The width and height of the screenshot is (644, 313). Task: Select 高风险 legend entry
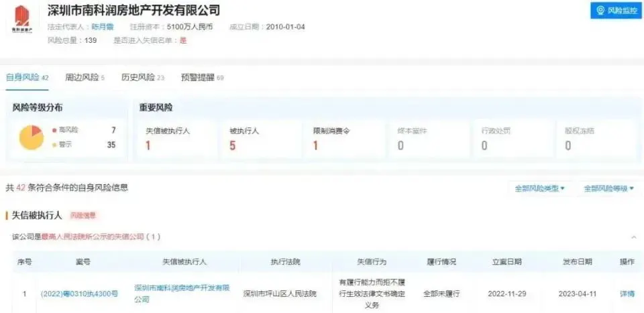pyautogui.click(x=65, y=130)
